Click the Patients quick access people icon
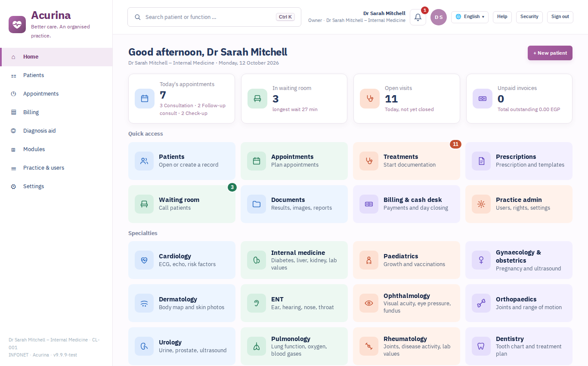The width and height of the screenshot is (588, 366). (144, 161)
